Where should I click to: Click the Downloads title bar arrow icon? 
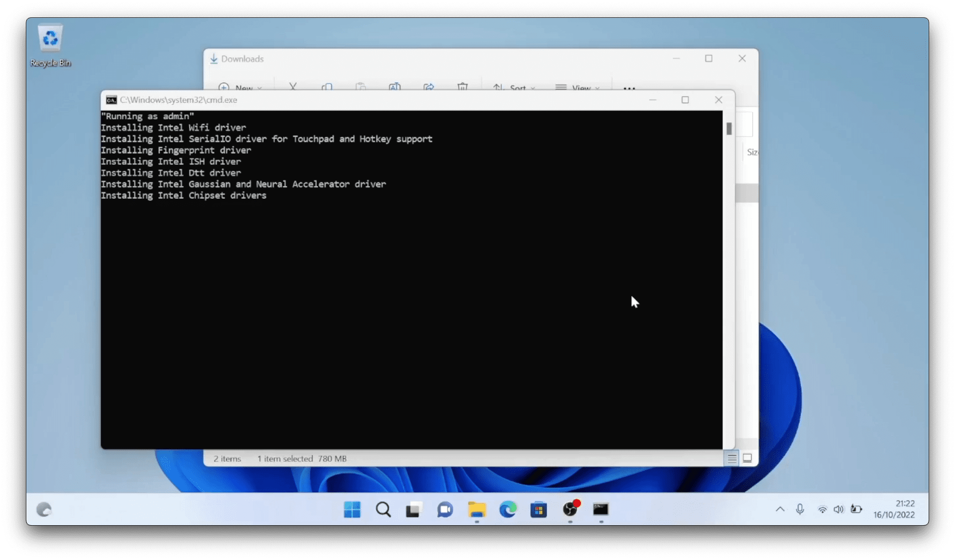214,59
